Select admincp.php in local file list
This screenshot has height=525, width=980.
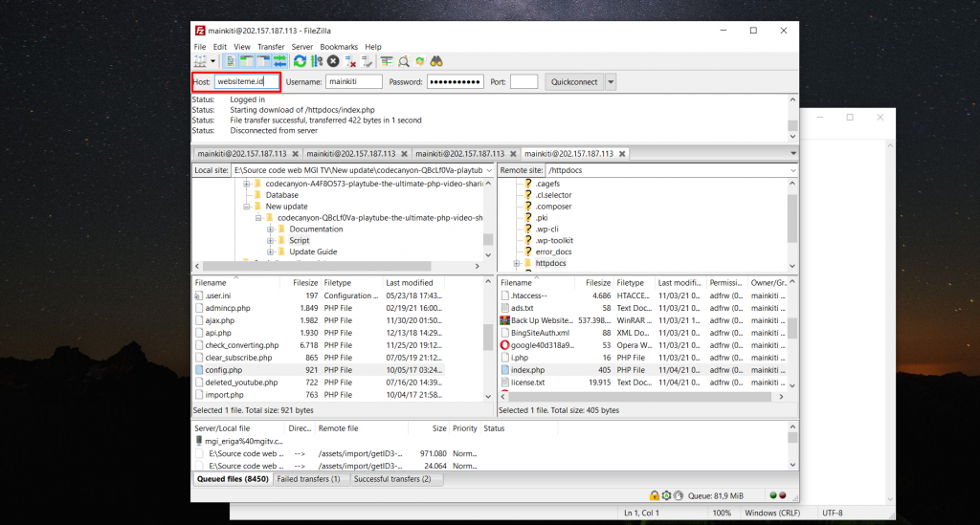tap(228, 308)
